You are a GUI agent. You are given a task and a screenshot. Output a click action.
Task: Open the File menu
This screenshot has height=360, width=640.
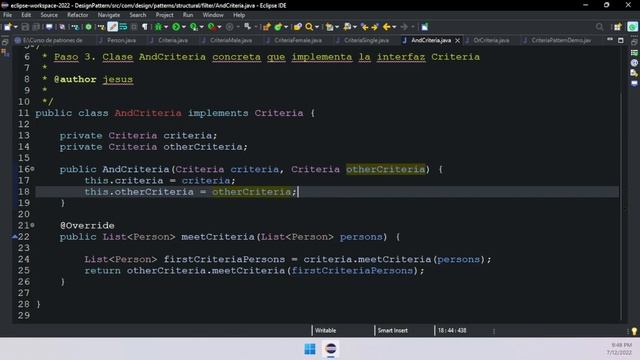[x=7, y=15]
